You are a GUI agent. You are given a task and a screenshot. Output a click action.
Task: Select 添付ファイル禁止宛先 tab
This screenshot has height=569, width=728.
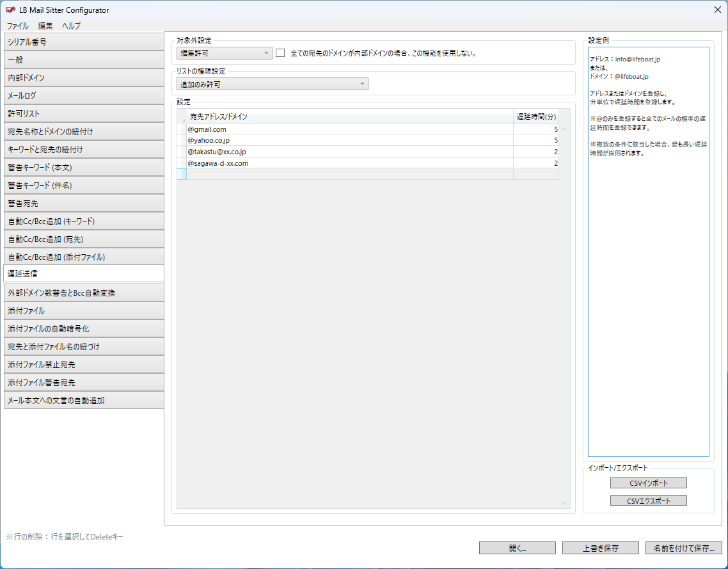(84, 365)
